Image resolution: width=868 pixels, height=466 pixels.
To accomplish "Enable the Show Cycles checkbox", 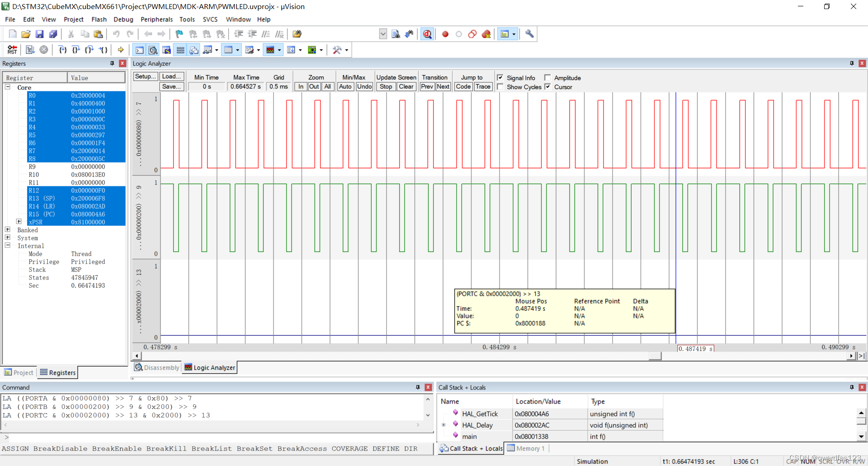I will 500,87.
